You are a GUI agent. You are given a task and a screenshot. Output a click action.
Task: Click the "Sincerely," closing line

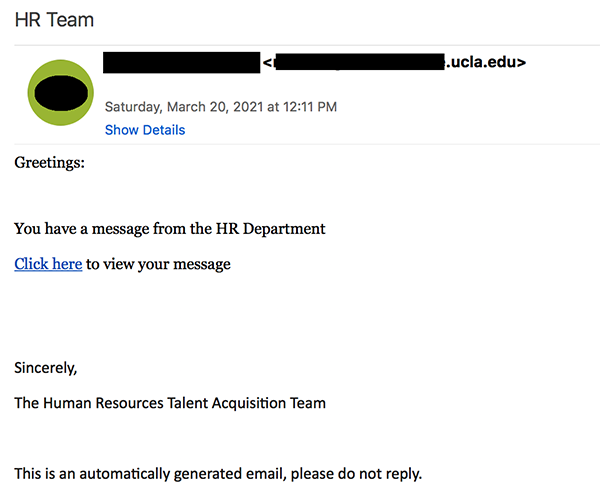click(x=45, y=367)
